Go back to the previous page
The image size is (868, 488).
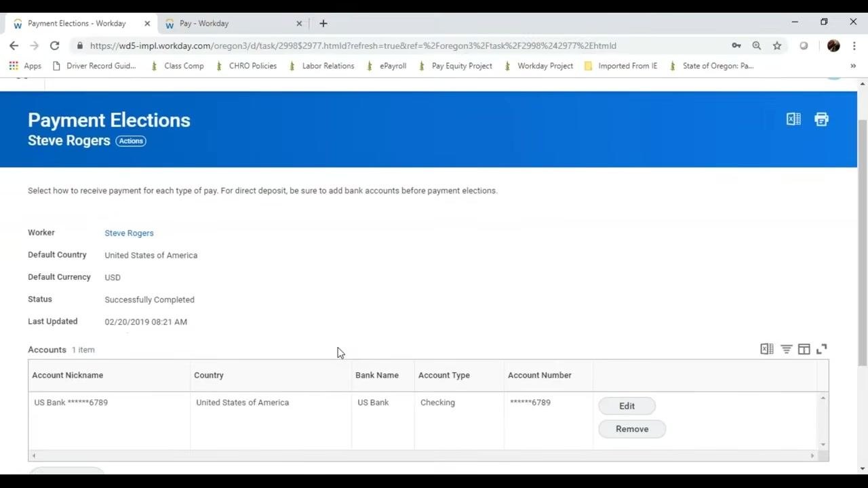click(14, 45)
